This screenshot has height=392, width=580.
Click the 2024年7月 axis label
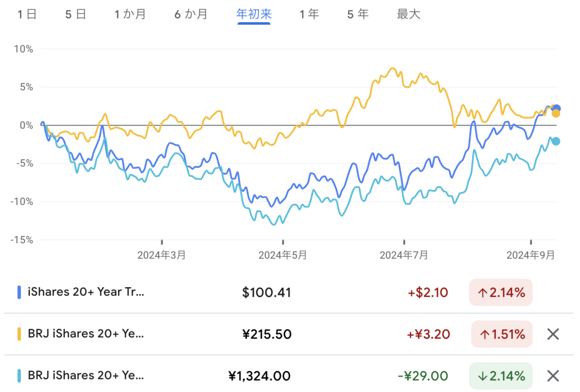(x=404, y=255)
